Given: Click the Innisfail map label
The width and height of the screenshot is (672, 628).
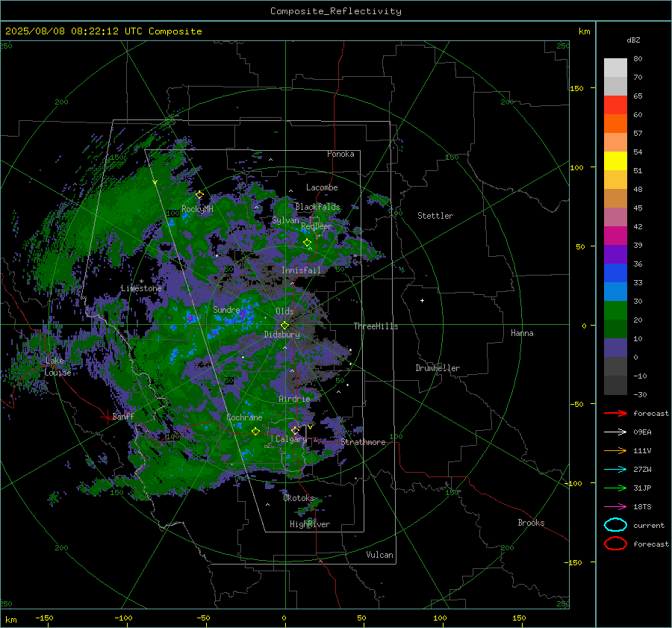Looking at the screenshot, I should point(301,270).
